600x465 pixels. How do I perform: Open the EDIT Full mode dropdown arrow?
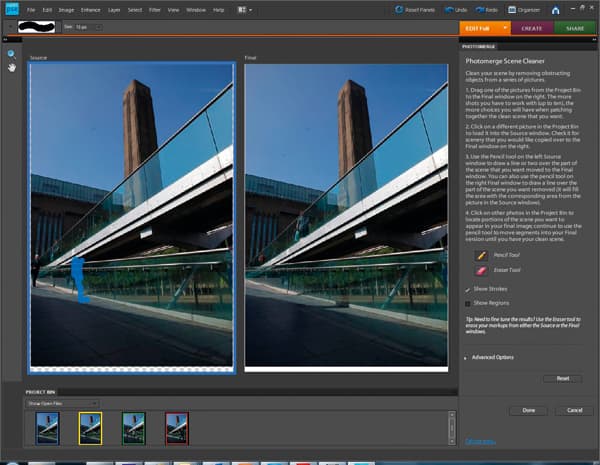coord(505,28)
